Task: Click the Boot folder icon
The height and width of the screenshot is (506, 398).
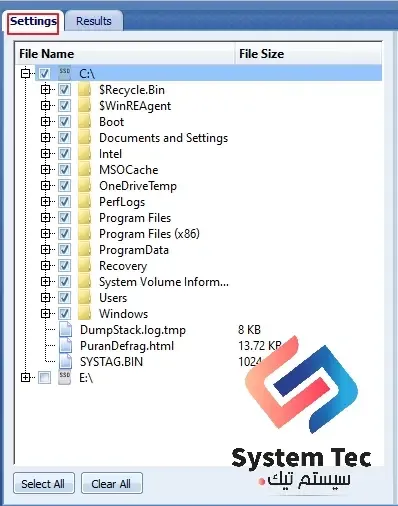Action: coord(85,122)
